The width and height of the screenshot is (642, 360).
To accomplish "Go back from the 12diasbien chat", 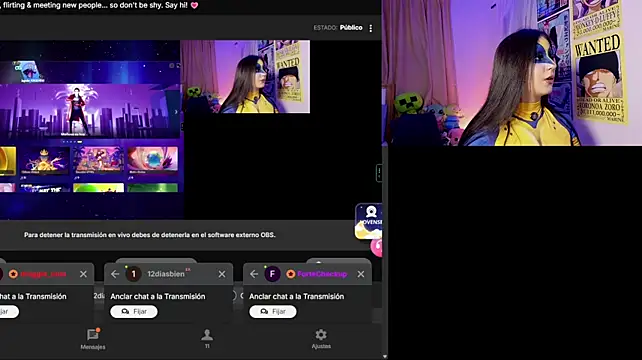I will (x=115, y=274).
